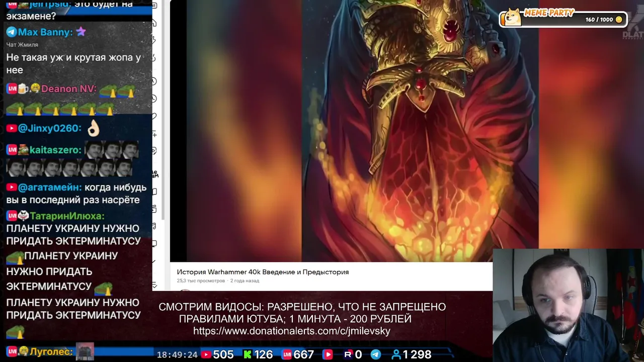Image resolution: width=644 pixels, height=362 pixels.
Task: Click the message 'когда нибудь вы в последний раз'
Action: point(76,194)
